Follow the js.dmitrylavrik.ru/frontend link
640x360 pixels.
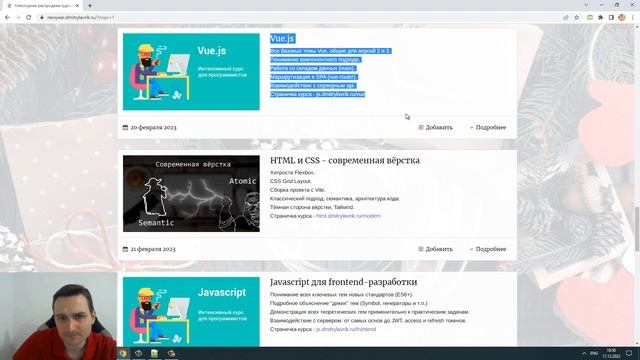click(x=346, y=329)
